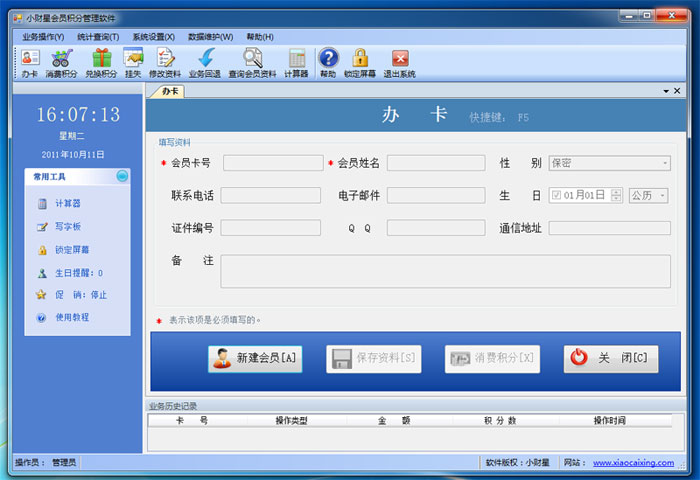Collapse the 常用工具 panel

click(122, 176)
